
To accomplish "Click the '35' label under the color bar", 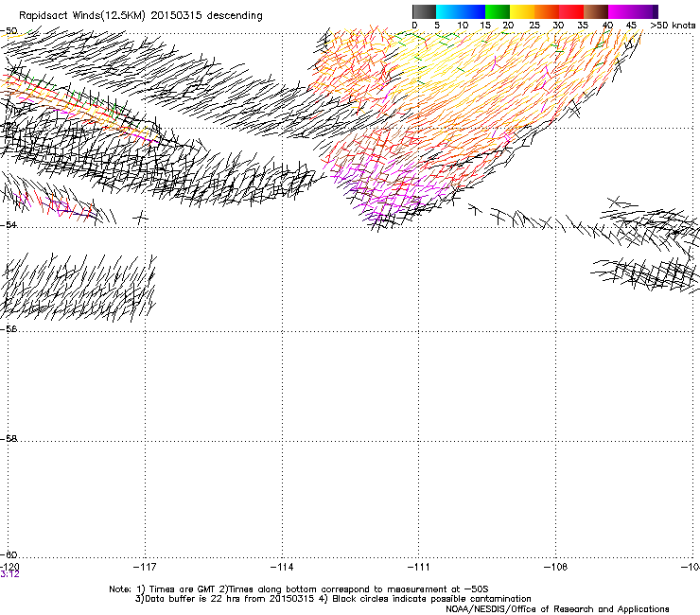I will 583,26.
